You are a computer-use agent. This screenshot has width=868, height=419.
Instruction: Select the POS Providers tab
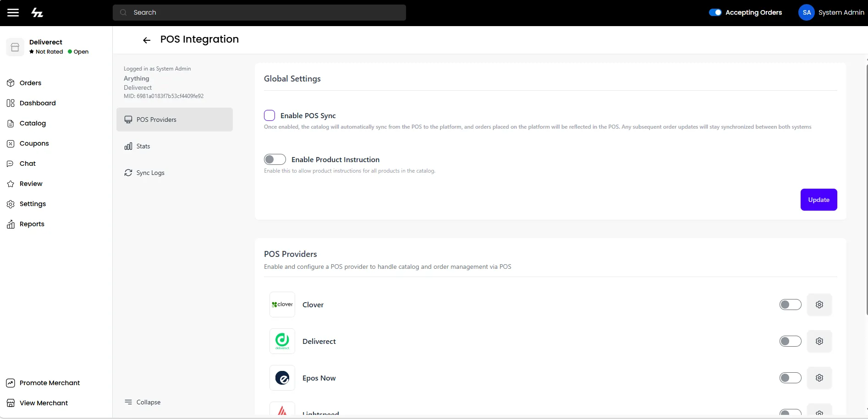pos(175,120)
